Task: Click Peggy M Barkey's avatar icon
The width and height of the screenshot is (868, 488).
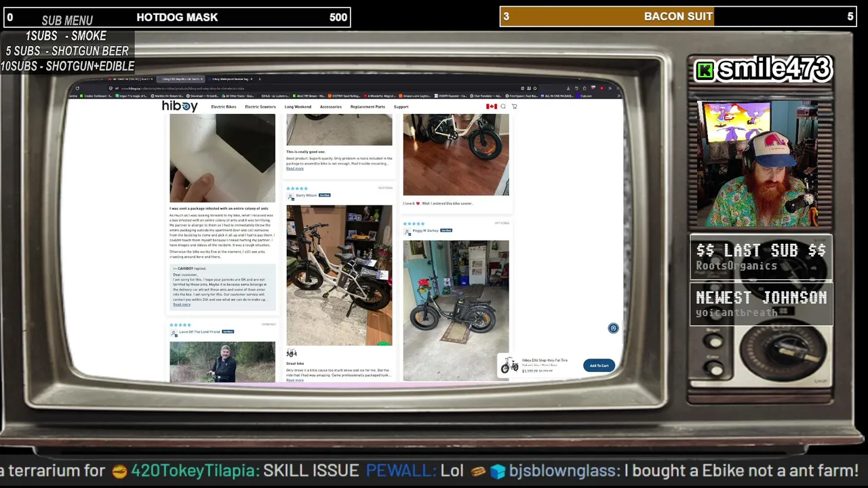Action: pos(408,232)
